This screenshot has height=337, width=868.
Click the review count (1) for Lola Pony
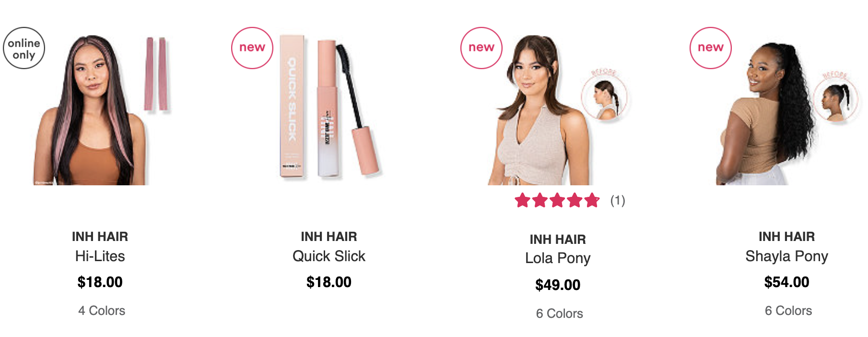coord(618,200)
